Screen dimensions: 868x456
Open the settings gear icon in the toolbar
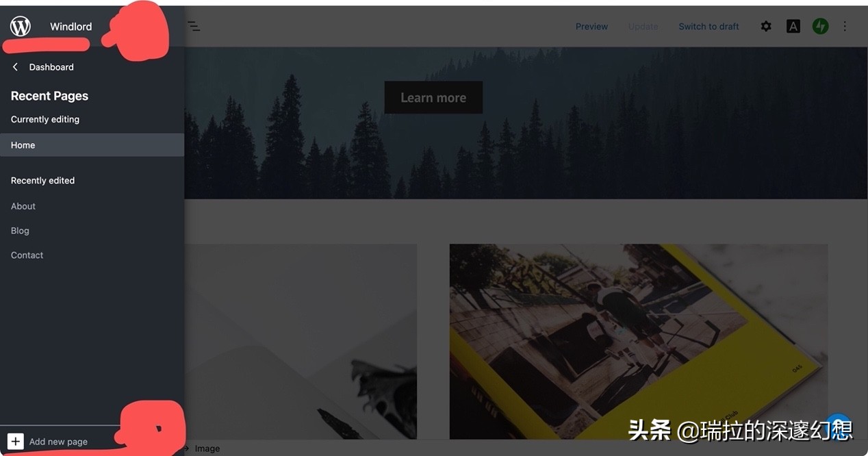click(765, 25)
